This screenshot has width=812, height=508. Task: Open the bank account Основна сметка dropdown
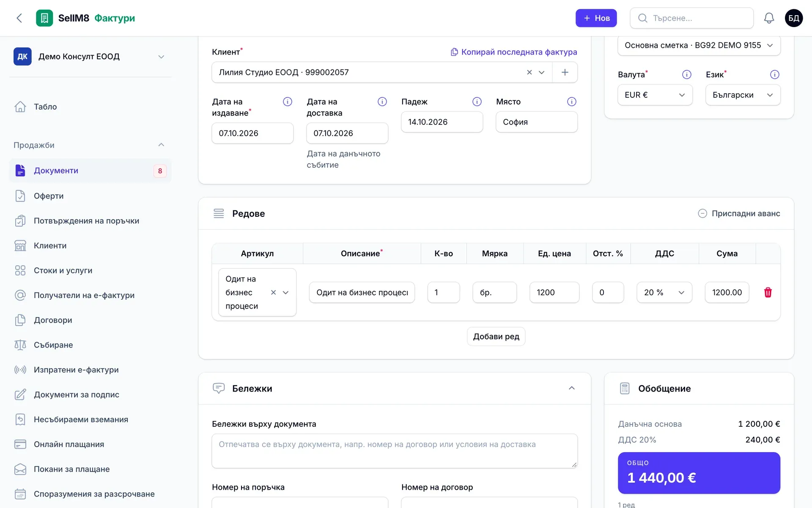click(x=699, y=45)
